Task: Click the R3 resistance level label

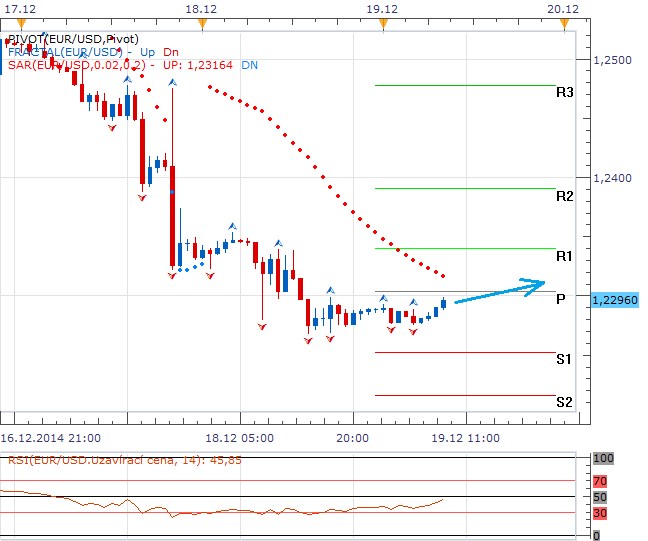Action: point(564,93)
